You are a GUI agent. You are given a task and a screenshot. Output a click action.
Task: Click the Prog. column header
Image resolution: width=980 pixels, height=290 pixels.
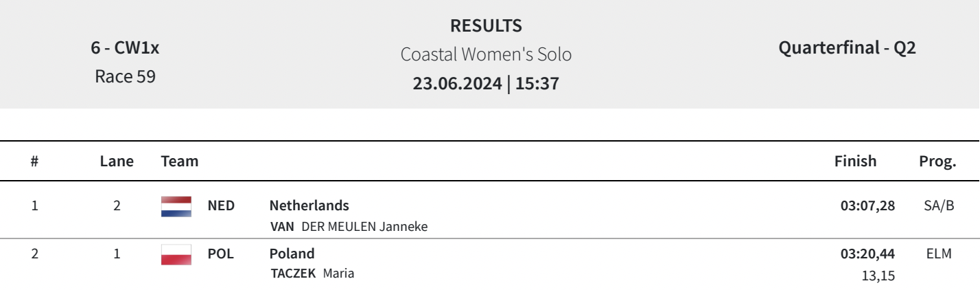coord(937,161)
